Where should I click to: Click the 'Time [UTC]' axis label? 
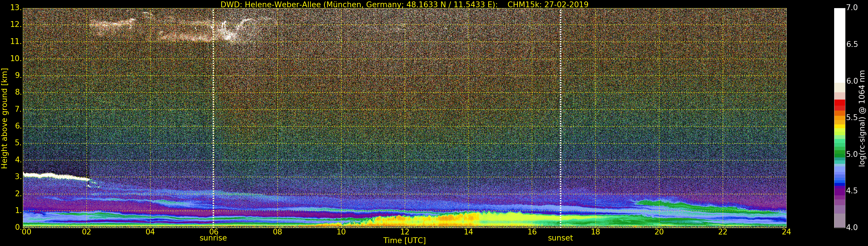tap(404, 241)
